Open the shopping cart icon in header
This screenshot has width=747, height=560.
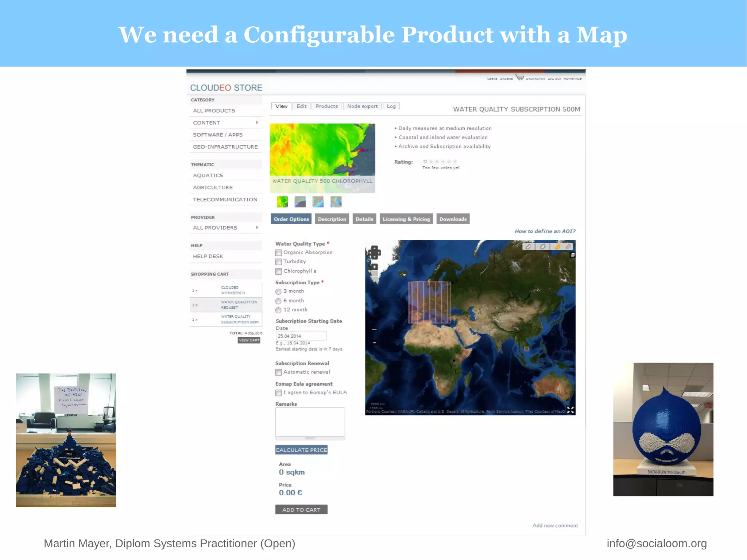coord(519,78)
